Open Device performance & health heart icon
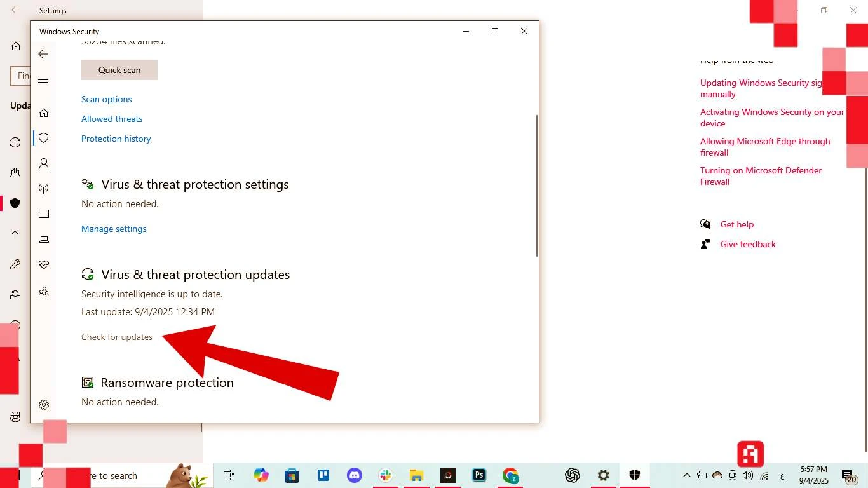This screenshot has width=868, height=488. tap(44, 265)
